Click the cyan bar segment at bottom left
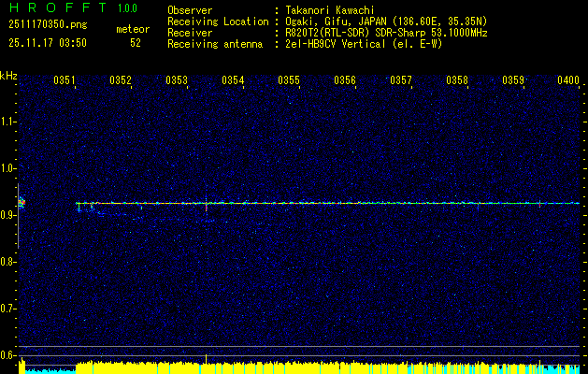 [47, 370]
